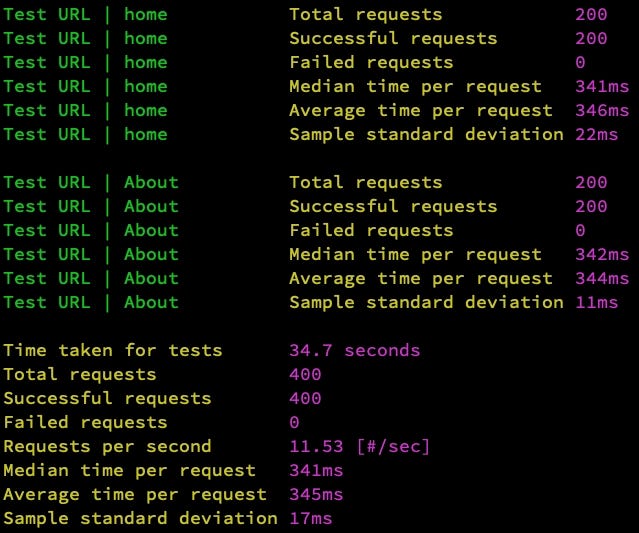The image size is (639, 533).
Task: Click the summary 'Total requests' label
Action: tap(80, 375)
